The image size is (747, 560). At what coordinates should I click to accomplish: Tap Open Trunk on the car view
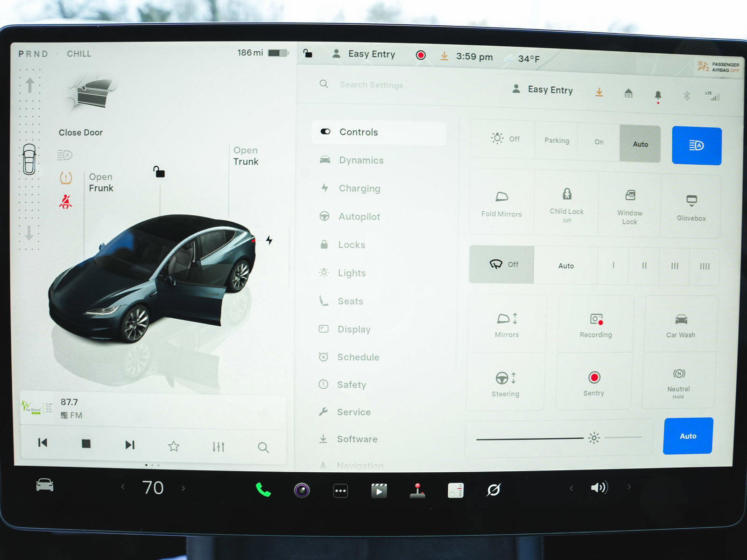[x=246, y=156]
